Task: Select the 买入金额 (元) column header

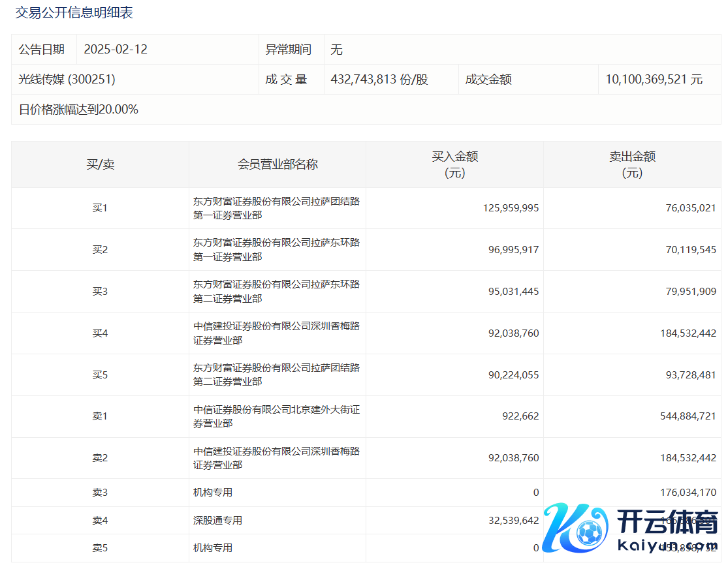Action: [x=454, y=164]
